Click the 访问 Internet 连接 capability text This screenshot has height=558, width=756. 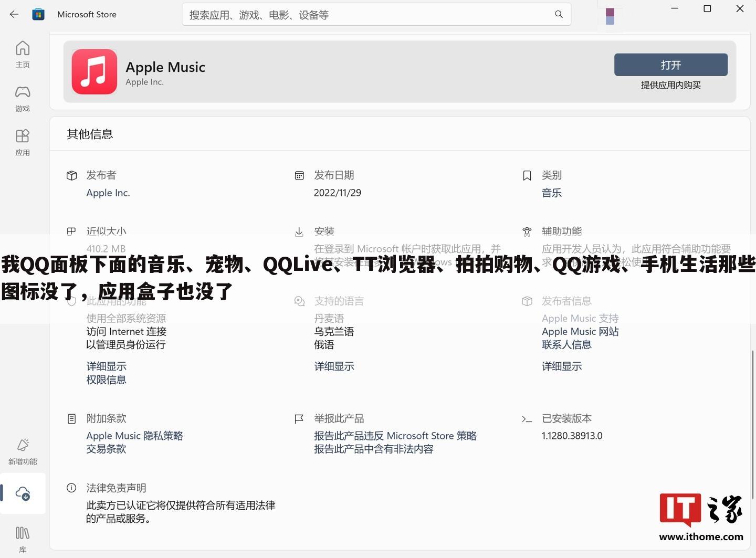(x=126, y=332)
